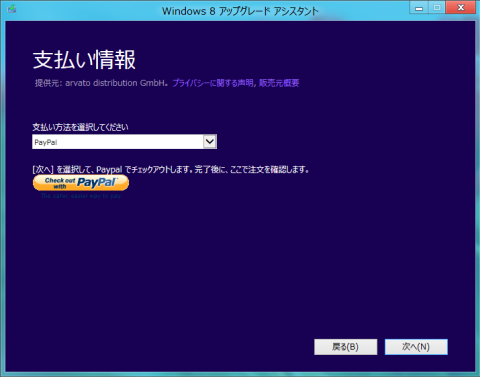Click the arvato distribution GmbH provider text
Image resolution: width=480 pixels, height=377 pixels.
[x=116, y=83]
